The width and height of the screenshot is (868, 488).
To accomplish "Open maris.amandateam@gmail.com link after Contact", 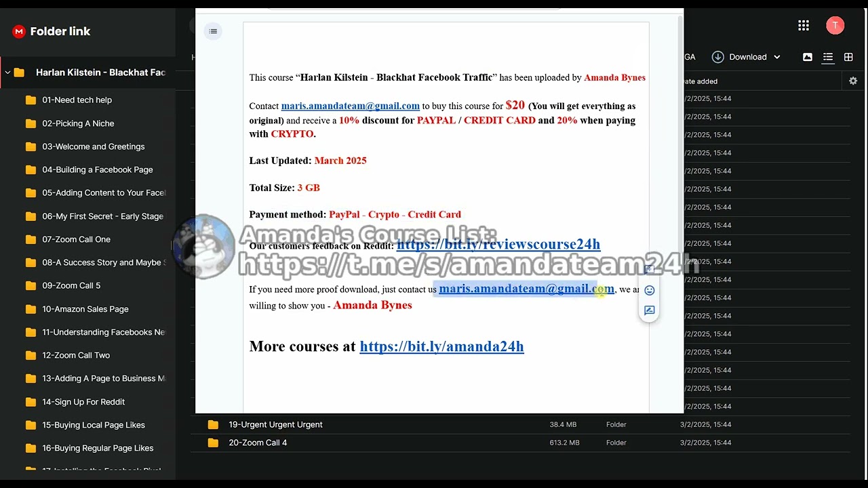I will click(x=351, y=106).
